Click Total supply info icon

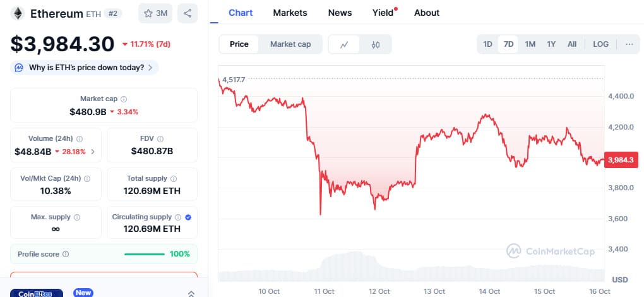tap(174, 179)
